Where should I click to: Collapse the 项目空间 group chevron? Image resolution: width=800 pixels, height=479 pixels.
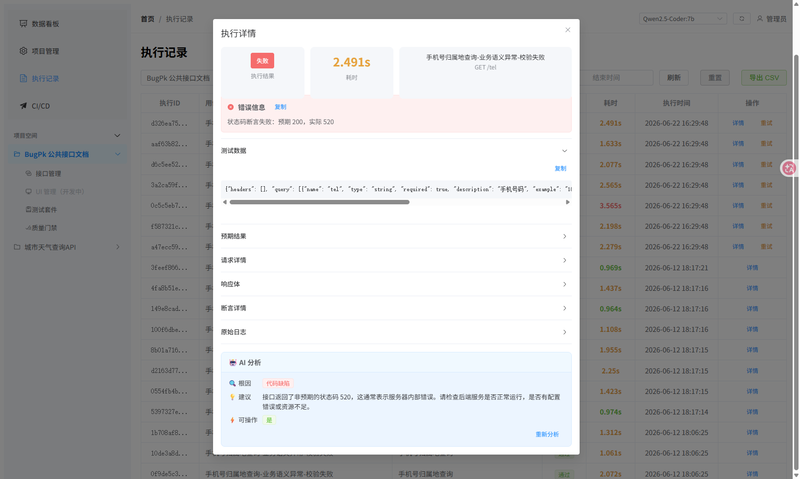click(x=117, y=136)
